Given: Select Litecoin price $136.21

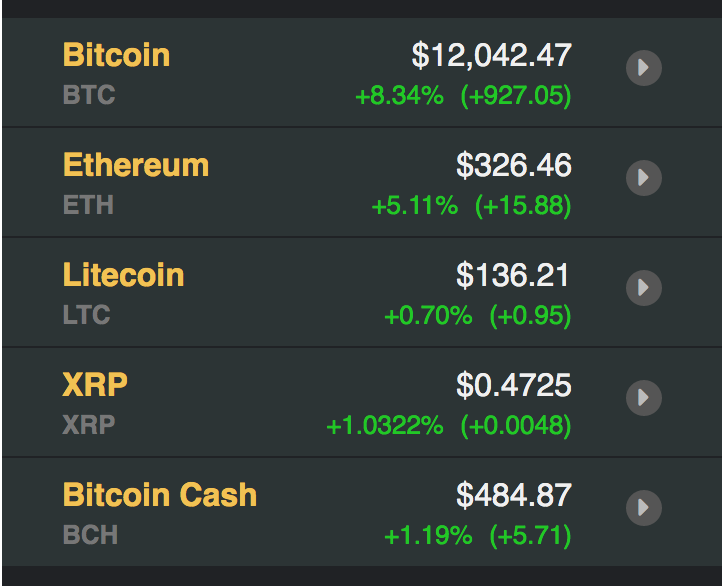Looking at the screenshot, I should click(514, 275).
